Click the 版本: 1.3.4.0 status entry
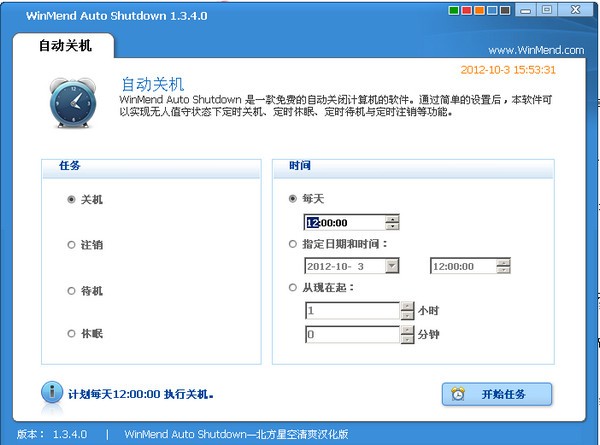This screenshot has width=600, height=445. click(52, 434)
